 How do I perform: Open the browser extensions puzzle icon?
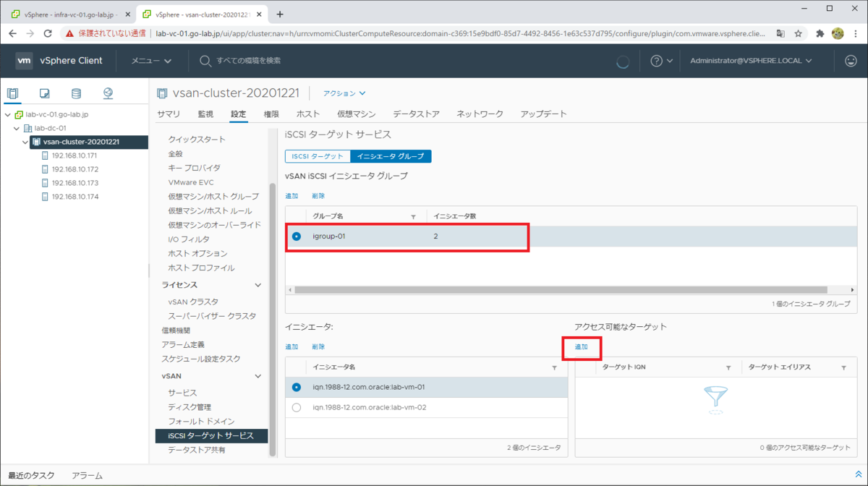820,33
